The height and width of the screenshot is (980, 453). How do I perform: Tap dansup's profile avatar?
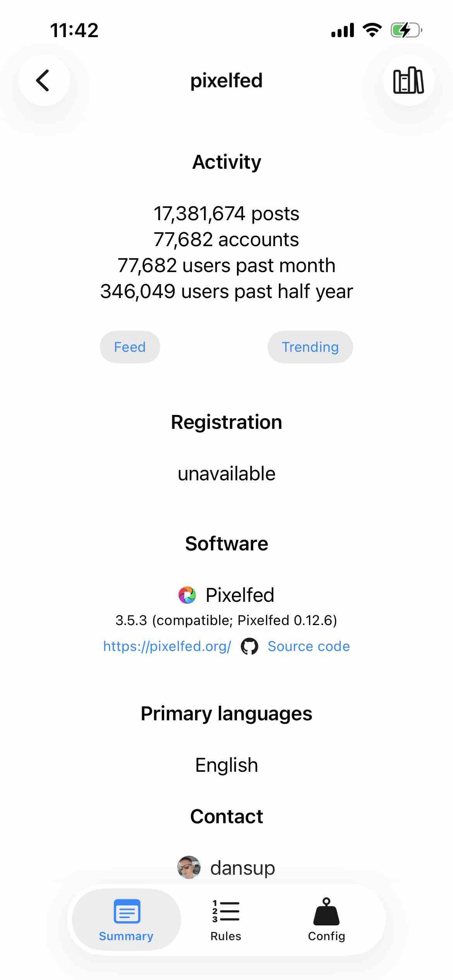(x=189, y=867)
